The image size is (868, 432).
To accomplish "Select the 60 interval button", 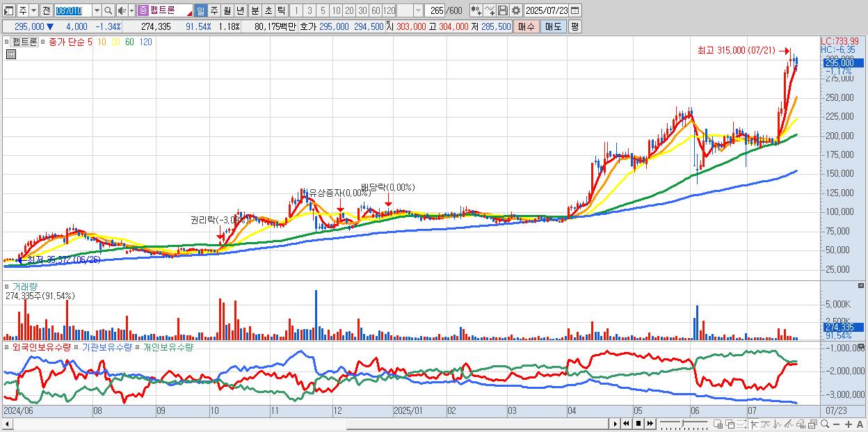I will tap(376, 10).
